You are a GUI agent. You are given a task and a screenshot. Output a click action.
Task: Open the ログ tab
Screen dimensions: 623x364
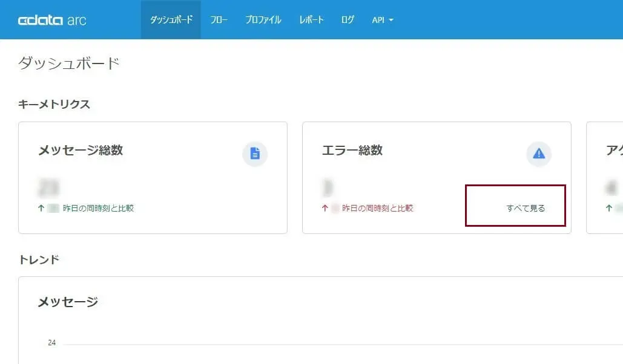click(x=348, y=20)
